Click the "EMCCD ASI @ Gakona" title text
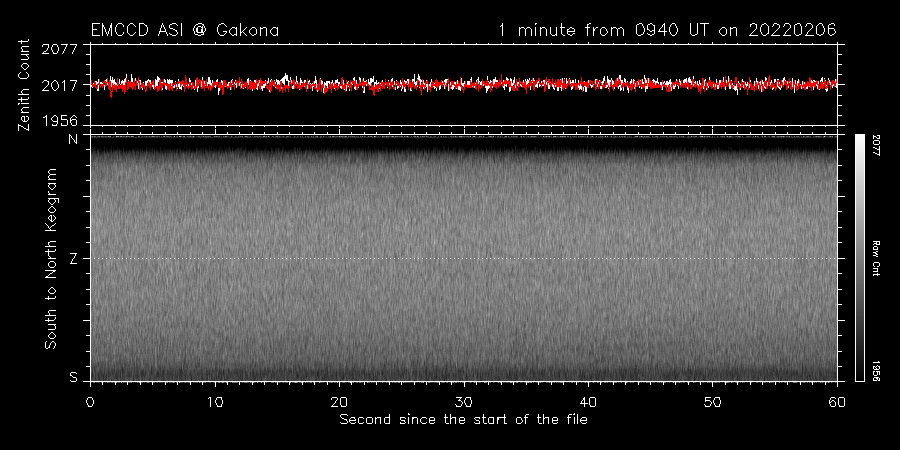Image resolution: width=900 pixels, height=450 pixels. (x=185, y=31)
